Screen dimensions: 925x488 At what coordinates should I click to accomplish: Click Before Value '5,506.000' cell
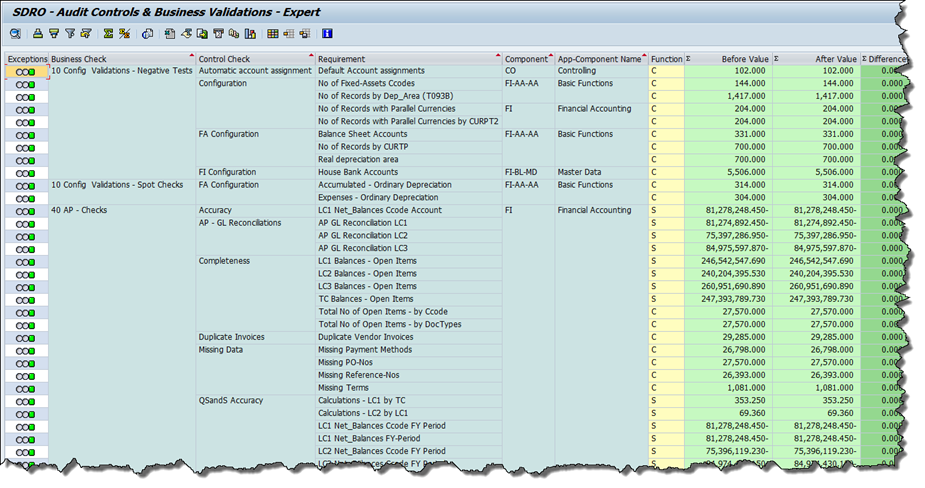pos(729,172)
